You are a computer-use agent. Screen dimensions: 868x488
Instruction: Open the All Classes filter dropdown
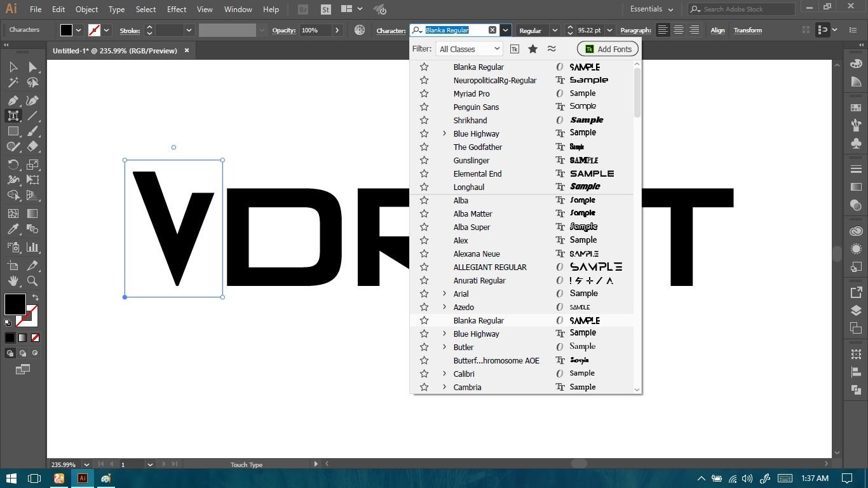(x=469, y=49)
